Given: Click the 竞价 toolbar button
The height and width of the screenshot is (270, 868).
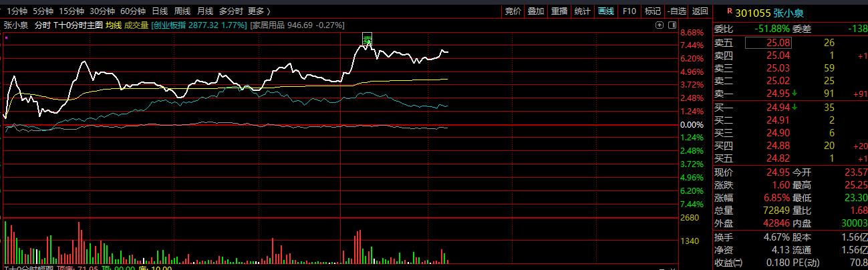Looking at the screenshot, I should coord(513,11).
